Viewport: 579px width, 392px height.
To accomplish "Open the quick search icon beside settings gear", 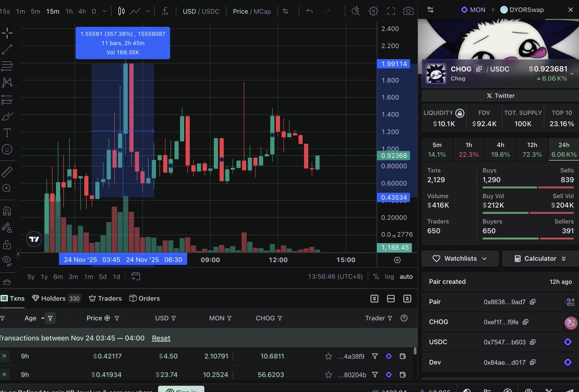I will tap(356, 11).
